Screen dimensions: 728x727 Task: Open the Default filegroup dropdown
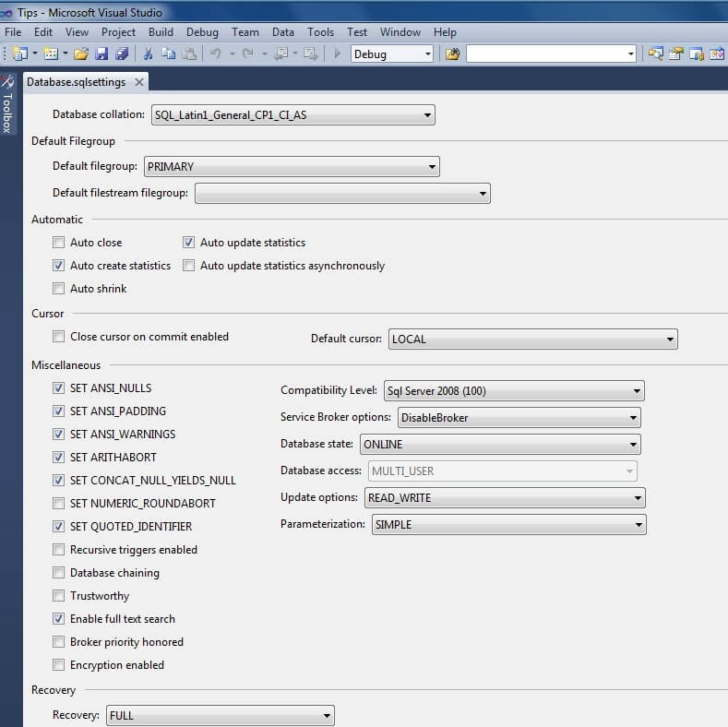coord(292,167)
